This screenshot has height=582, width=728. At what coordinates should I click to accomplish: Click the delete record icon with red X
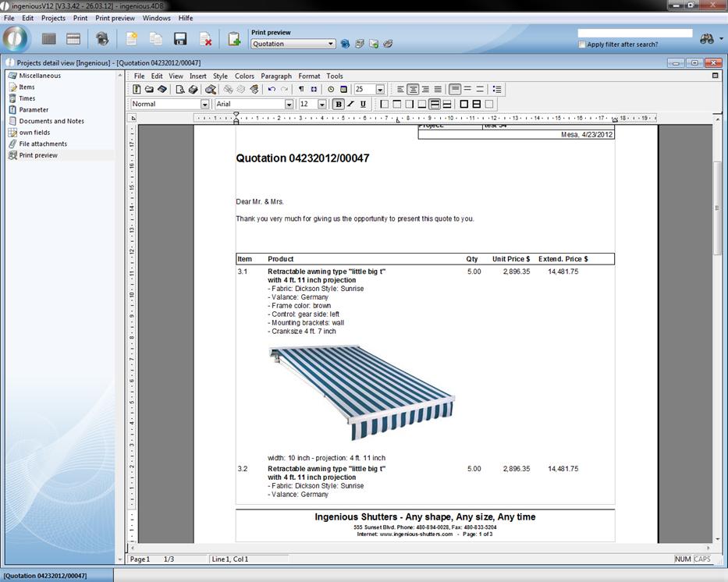point(205,39)
